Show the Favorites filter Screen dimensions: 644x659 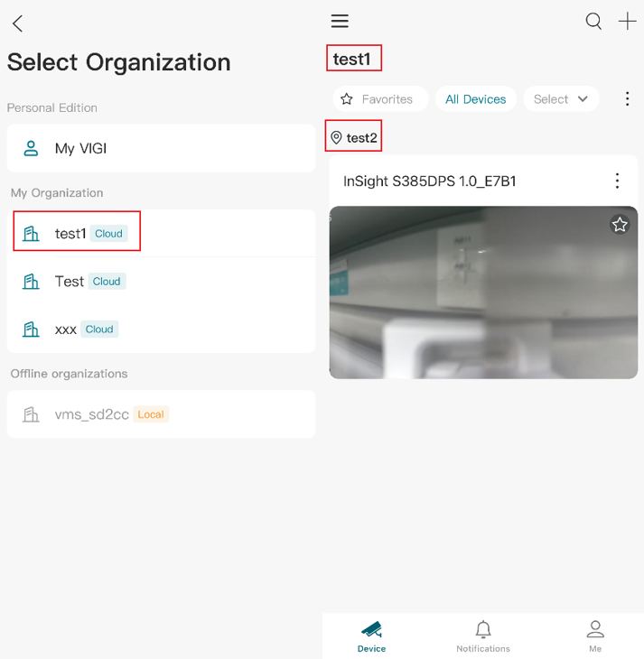click(380, 99)
